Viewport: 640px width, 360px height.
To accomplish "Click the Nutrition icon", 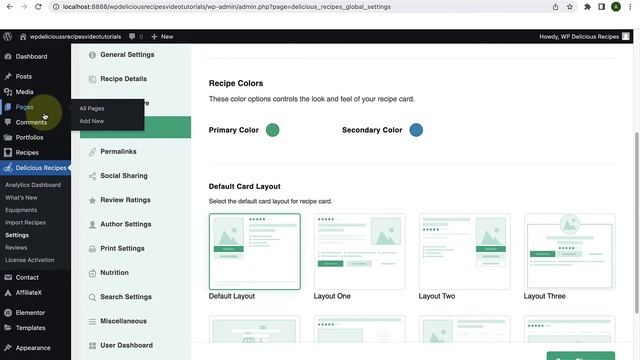I will pyautogui.click(x=92, y=273).
